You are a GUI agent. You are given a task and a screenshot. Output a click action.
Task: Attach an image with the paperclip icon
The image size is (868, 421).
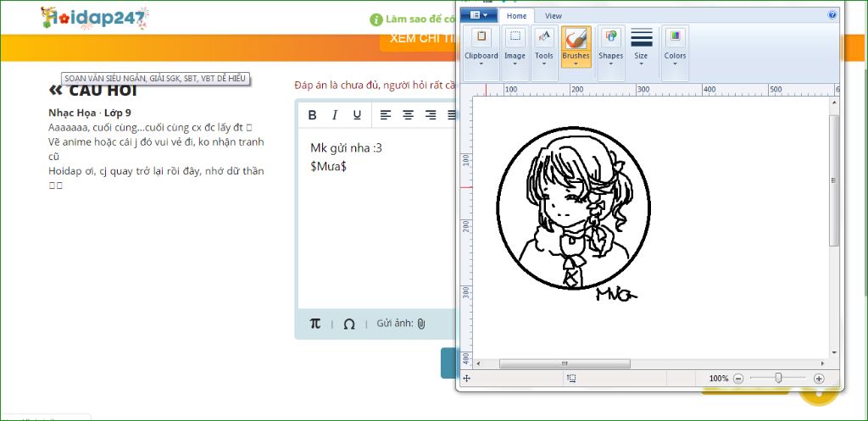click(420, 324)
